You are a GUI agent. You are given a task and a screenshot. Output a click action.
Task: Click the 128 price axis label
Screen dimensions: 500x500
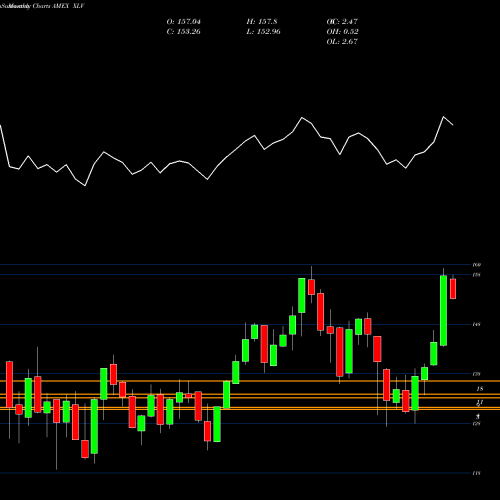click(x=477, y=424)
